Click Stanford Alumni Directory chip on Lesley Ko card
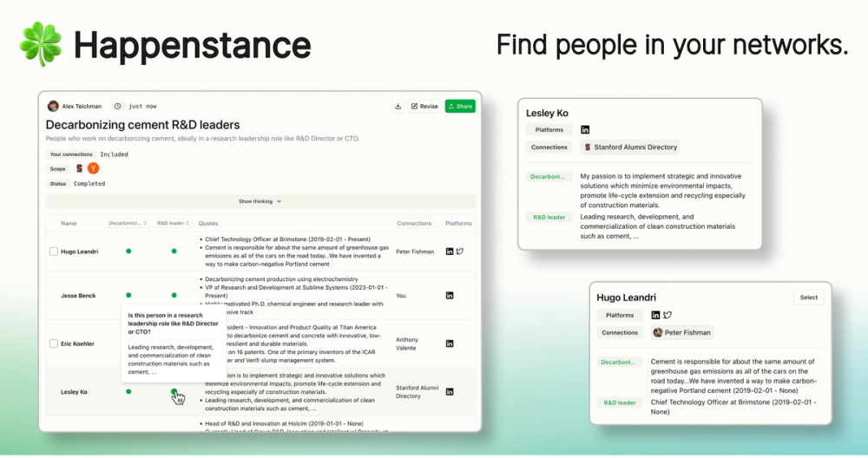 tap(630, 147)
